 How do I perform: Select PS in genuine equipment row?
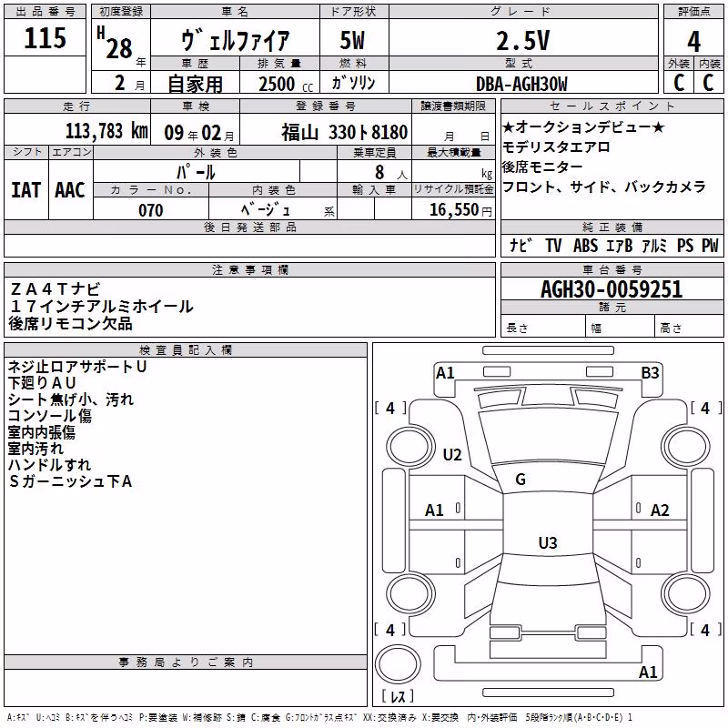[685, 245]
